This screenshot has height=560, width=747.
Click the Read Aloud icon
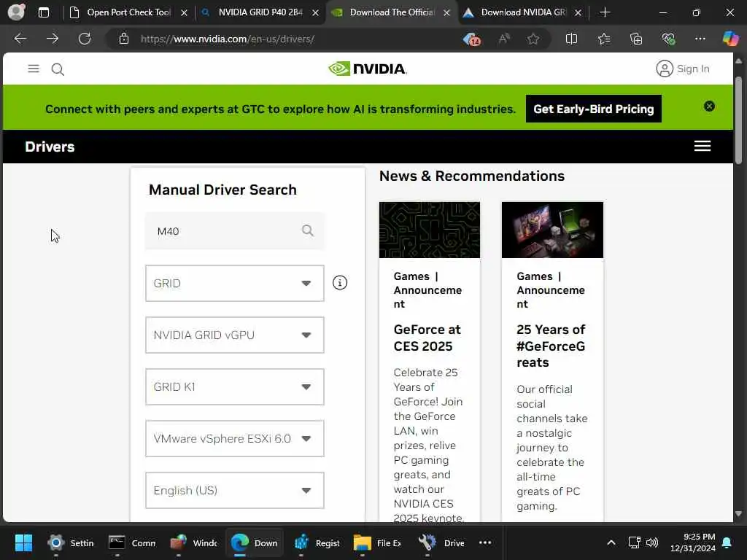504,39
